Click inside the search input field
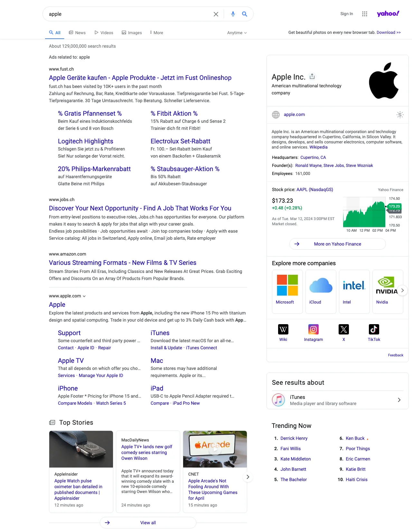The height and width of the screenshot is (532, 412). (x=129, y=14)
